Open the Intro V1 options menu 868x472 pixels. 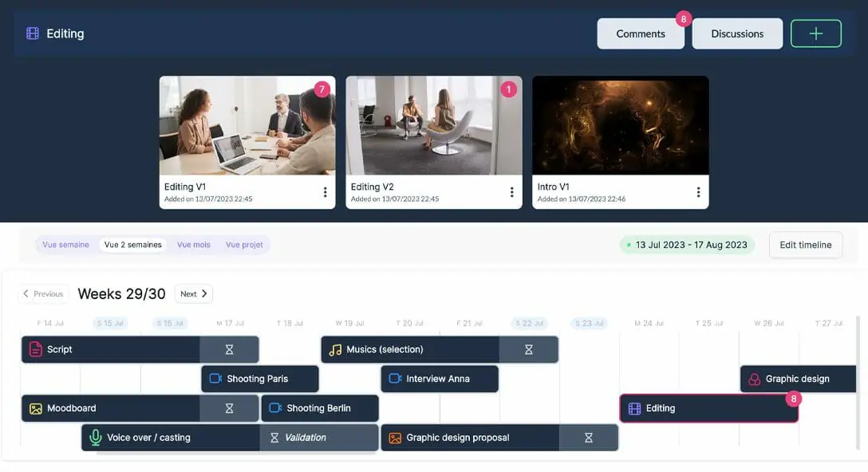pos(697,191)
